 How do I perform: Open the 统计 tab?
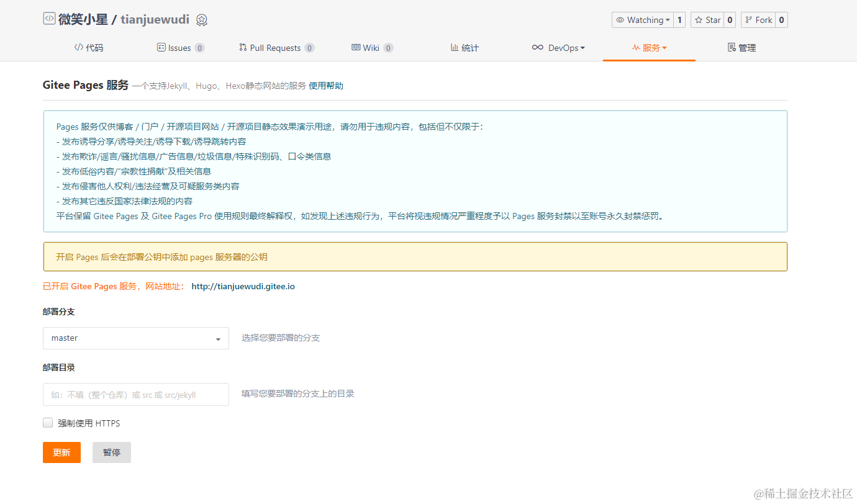pos(465,48)
